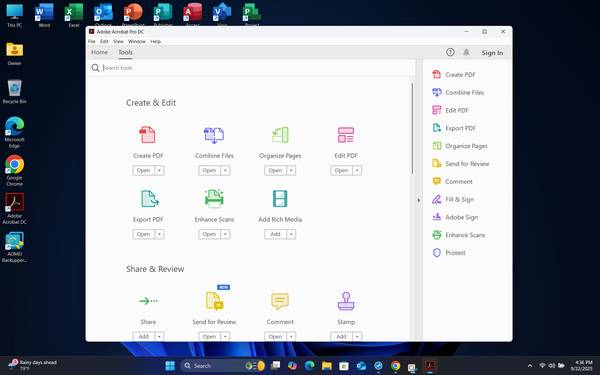Click the Open button under Combine Files
The width and height of the screenshot is (600, 375).
tap(209, 170)
